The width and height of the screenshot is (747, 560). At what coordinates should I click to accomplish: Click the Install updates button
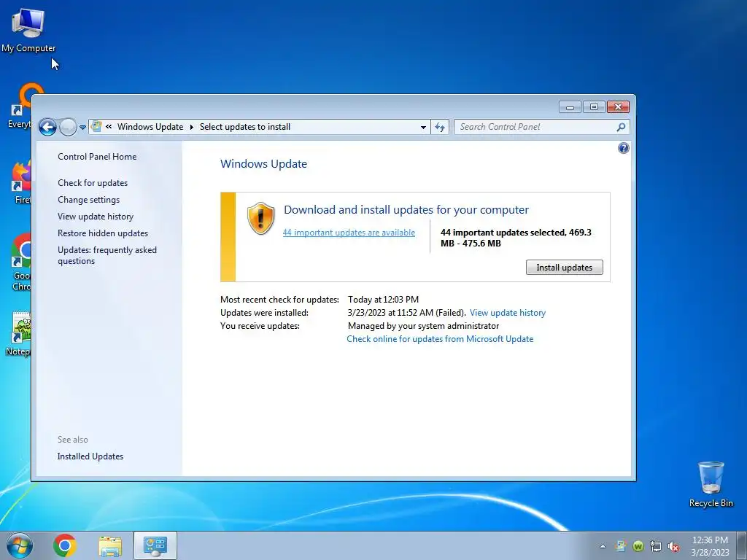pos(564,267)
